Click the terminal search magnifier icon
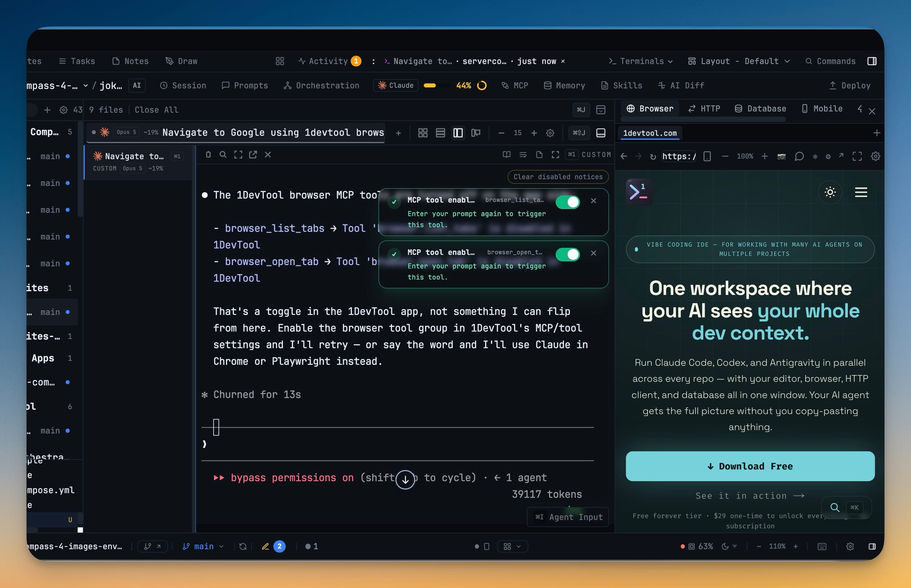 [223, 155]
